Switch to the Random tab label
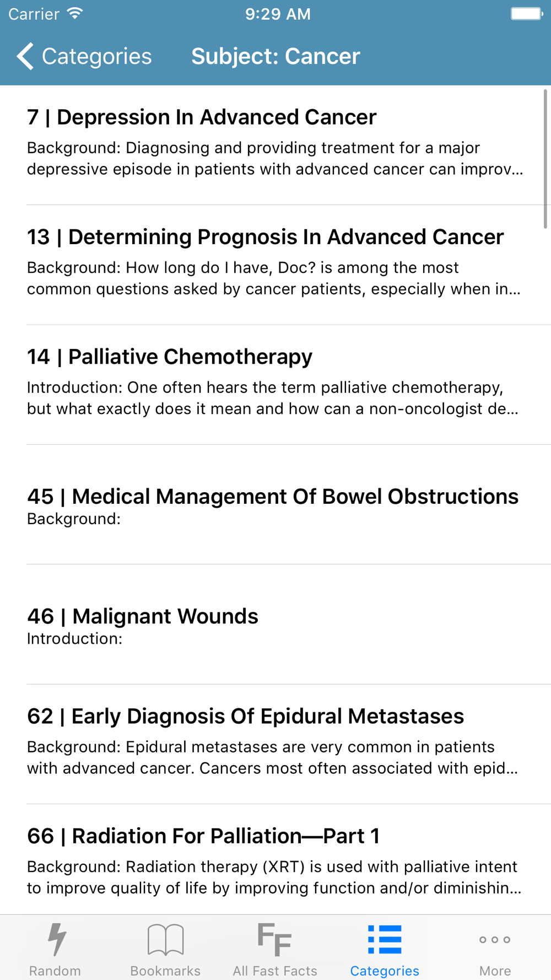Screen dimensions: 551x980 tap(55, 971)
